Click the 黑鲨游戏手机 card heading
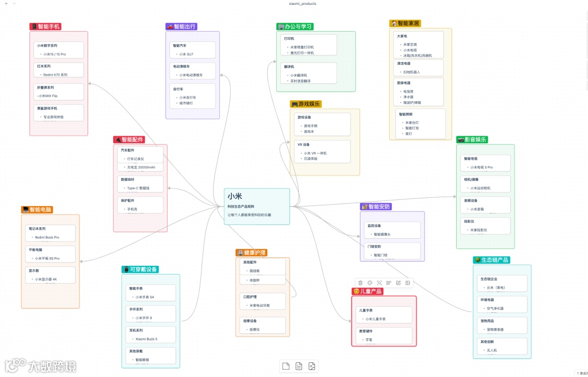 point(47,108)
